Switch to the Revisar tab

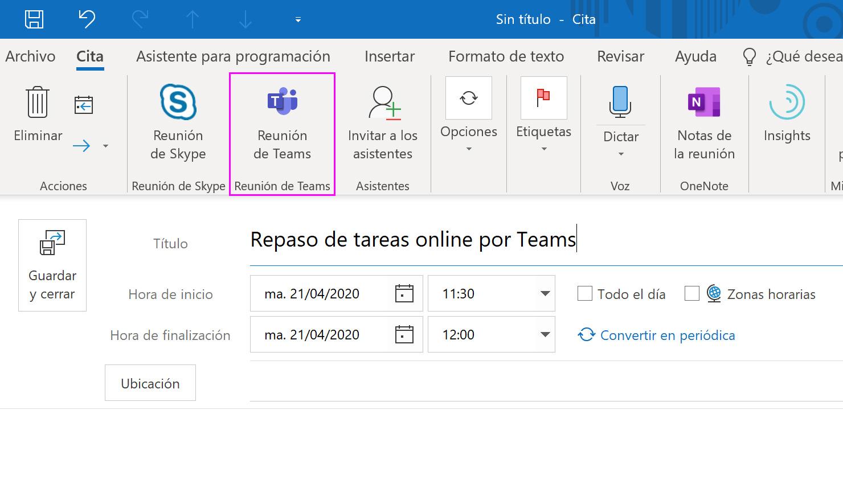[621, 56]
